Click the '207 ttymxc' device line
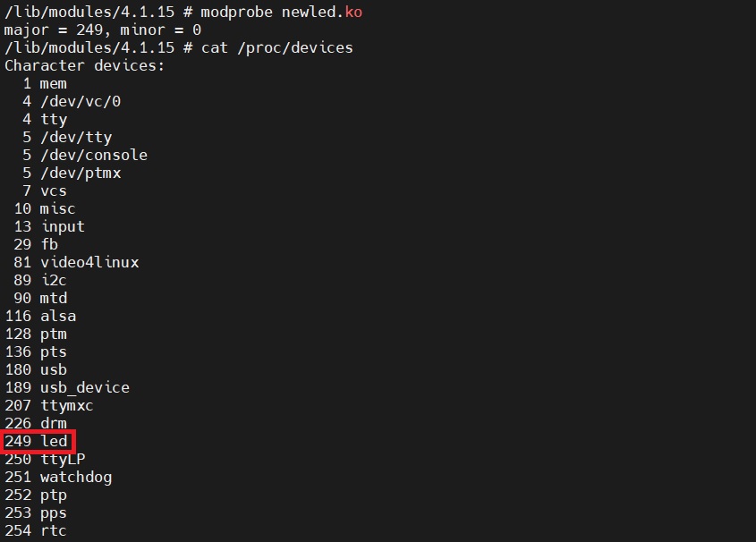This screenshot has height=542, width=756. [48, 405]
